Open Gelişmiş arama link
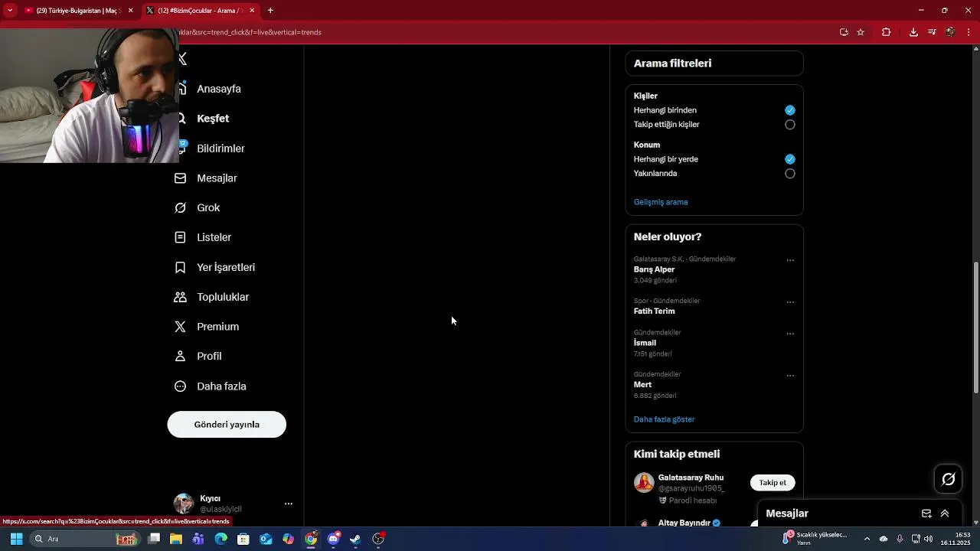The image size is (980, 551). tap(661, 202)
